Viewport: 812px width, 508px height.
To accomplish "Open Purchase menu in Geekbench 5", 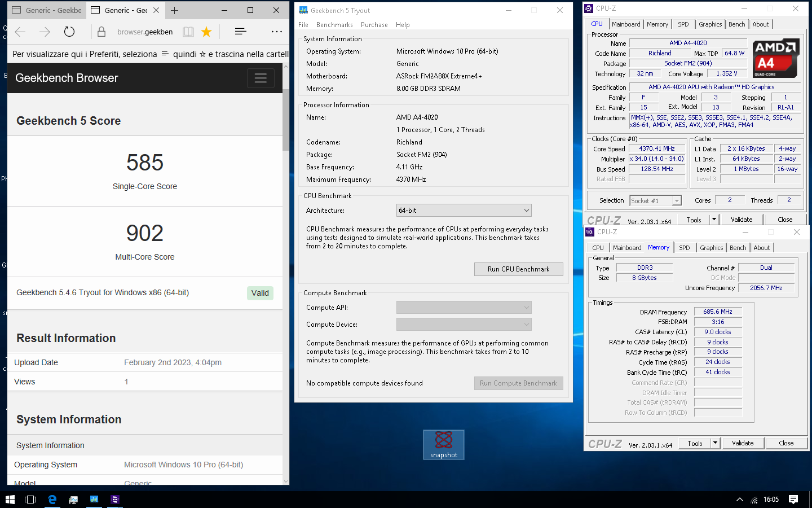I will tap(374, 25).
